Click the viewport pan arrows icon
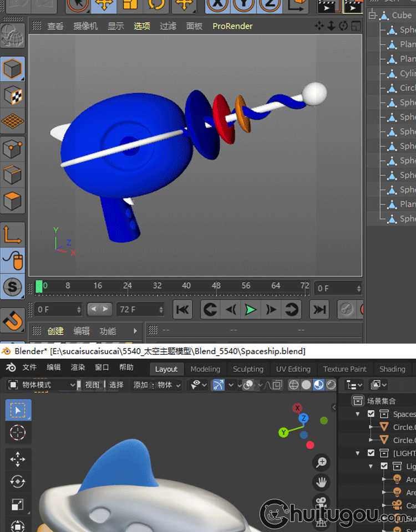The image size is (416, 532). click(319, 26)
